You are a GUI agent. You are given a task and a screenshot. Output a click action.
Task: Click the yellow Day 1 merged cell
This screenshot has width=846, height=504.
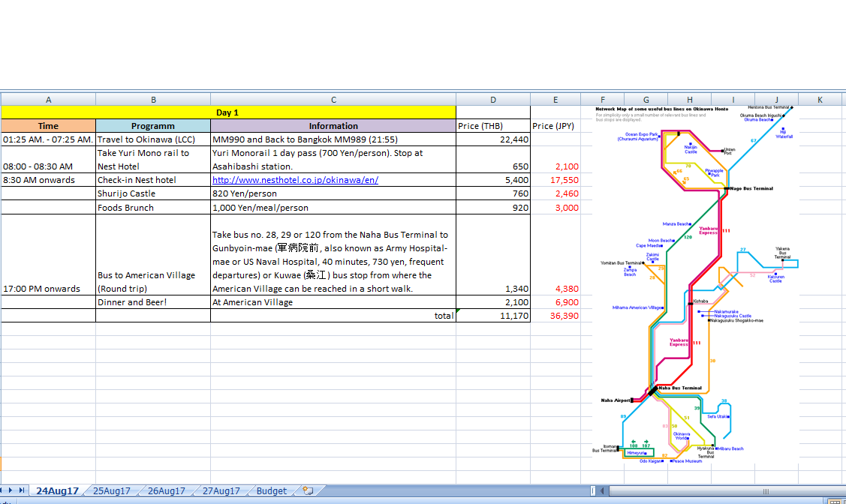(x=228, y=112)
